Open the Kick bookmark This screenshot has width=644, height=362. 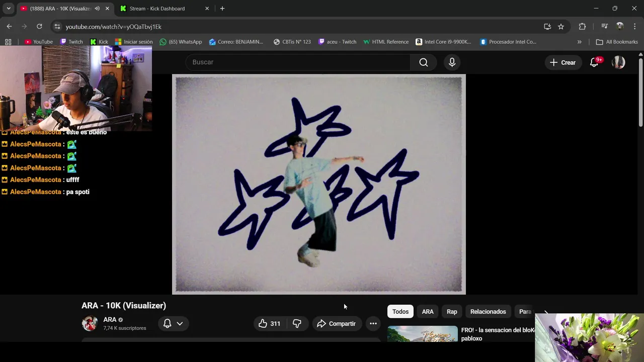(x=99, y=42)
